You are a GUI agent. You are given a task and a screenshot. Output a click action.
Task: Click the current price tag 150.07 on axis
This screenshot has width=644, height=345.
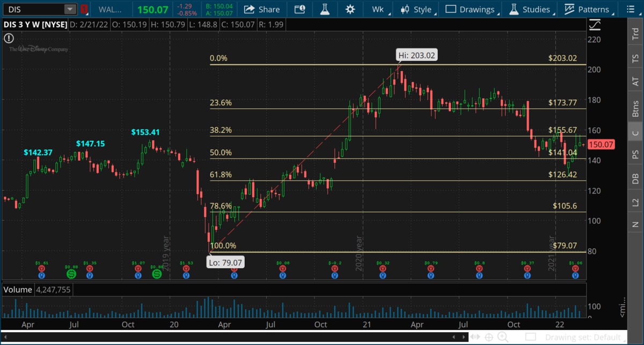pos(601,145)
